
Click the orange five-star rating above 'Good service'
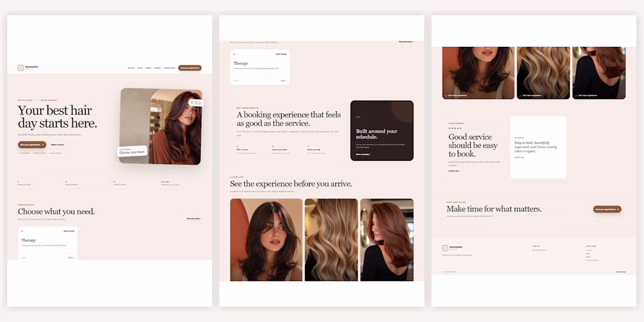(x=455, y=128)
